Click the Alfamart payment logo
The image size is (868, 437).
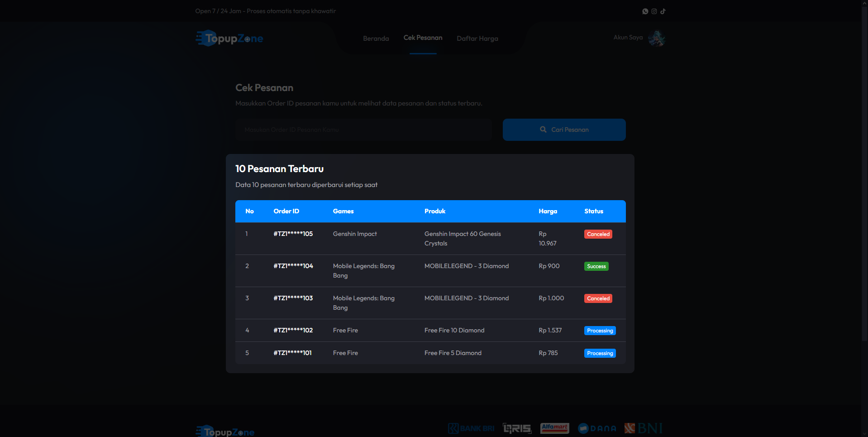click(x=554, y=428)
